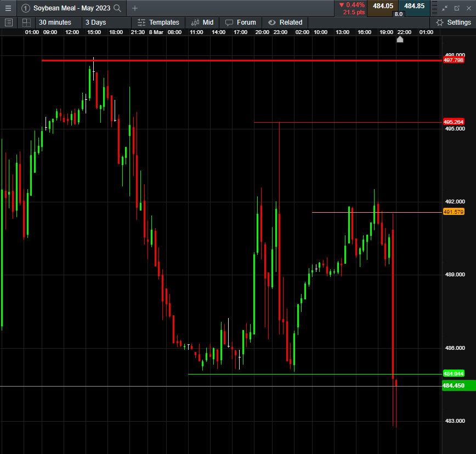
Task: Open the 3 Days range dropdown
Action: [106, 22]
